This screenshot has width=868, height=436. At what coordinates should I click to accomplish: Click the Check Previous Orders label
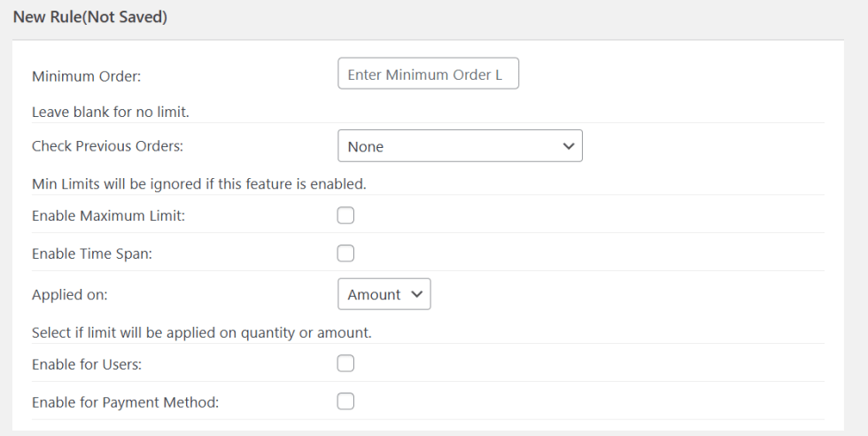coord(107,146)
